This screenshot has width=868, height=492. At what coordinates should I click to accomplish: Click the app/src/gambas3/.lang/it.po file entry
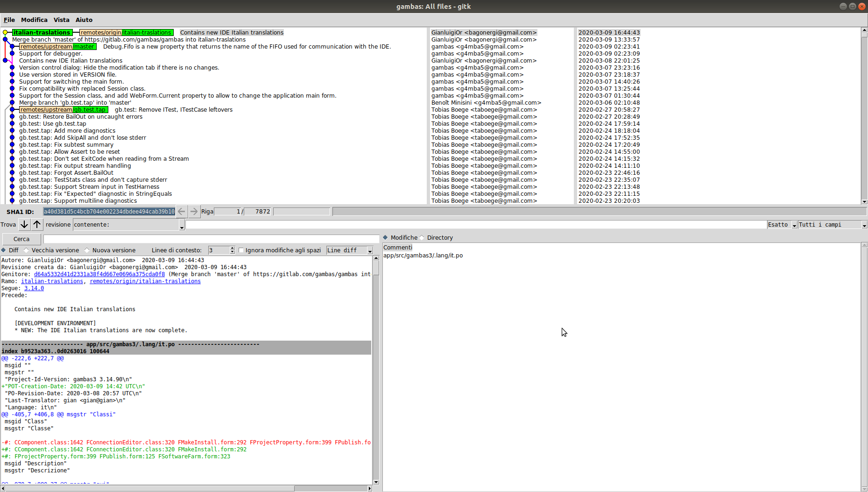423,256
